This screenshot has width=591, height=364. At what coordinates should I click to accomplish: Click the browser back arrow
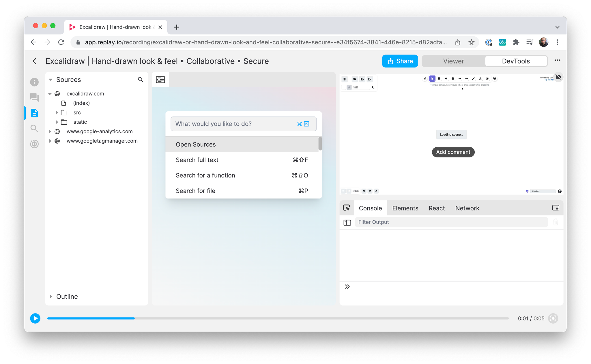pos(33,42)
